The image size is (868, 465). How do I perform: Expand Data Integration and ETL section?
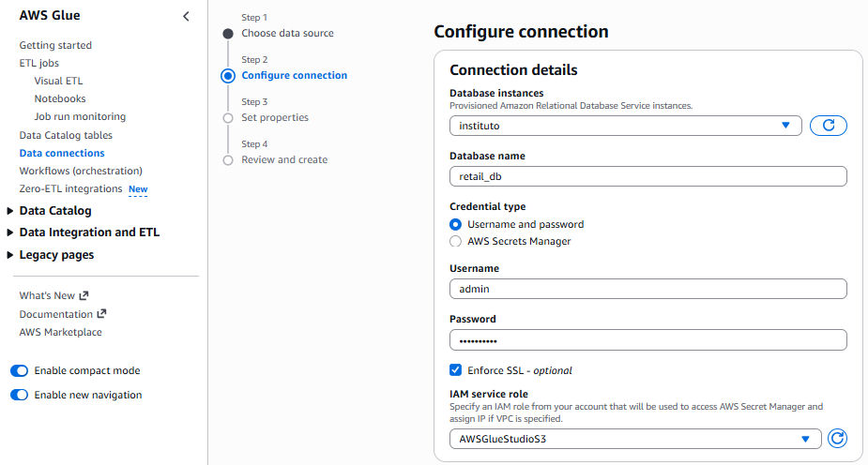[88, 232]
